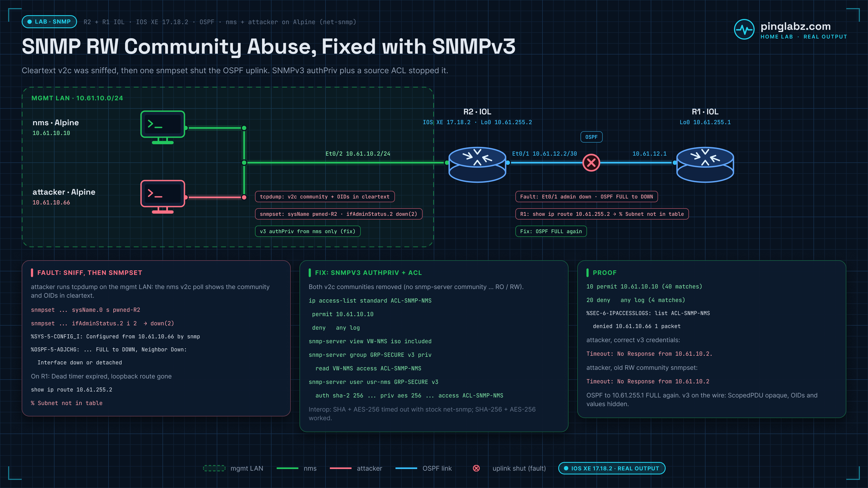This screenshot has width=868, height=488.
Task: Click the show ip route 10.61.255.2 line in Fault panel
Action: tap(71, 389)
